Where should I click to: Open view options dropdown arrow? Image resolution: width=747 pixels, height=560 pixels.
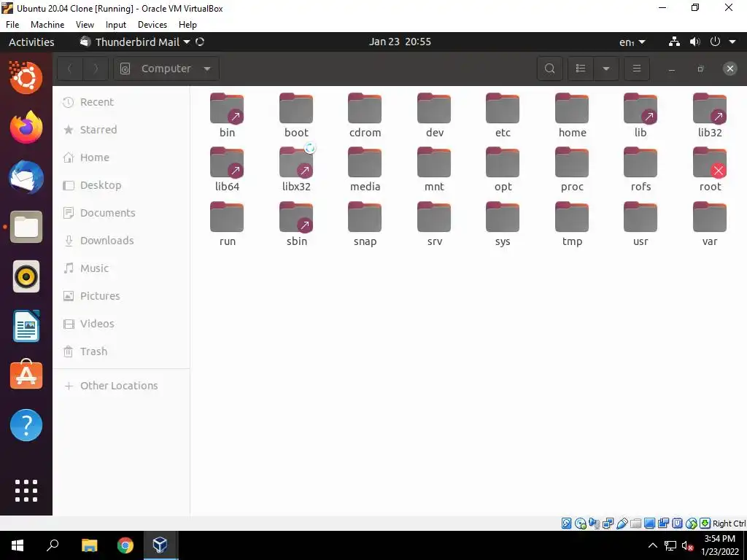(606, 69)
